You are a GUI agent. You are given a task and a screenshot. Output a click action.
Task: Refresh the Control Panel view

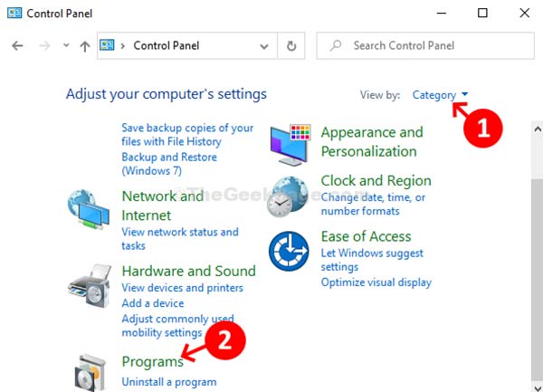coord(291,45)
